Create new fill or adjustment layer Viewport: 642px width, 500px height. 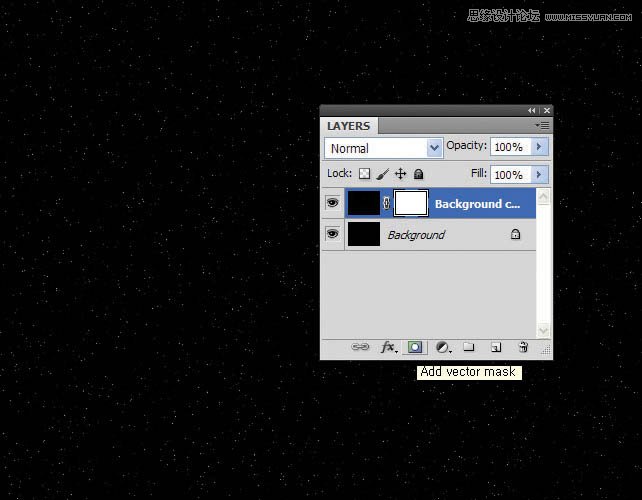(x=443, y=347)
